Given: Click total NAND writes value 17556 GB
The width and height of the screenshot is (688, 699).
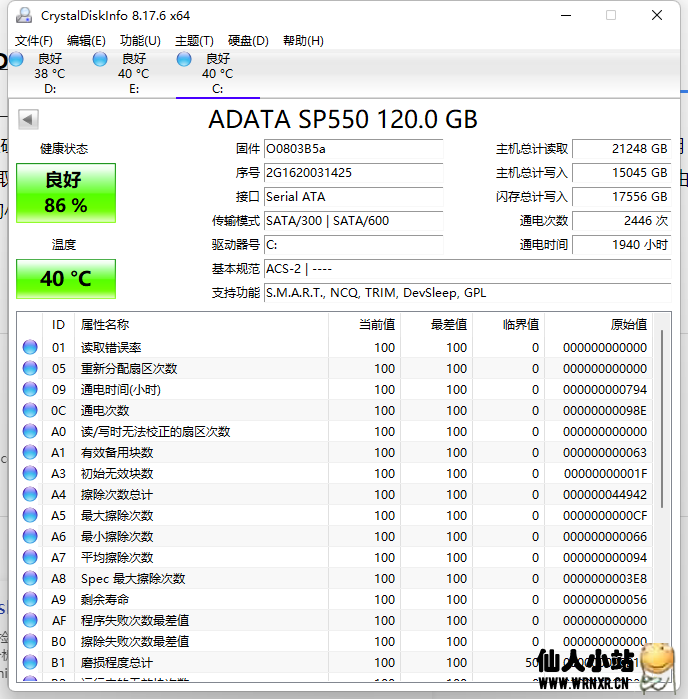Looking at the screenshot, I should pos(622,197).
